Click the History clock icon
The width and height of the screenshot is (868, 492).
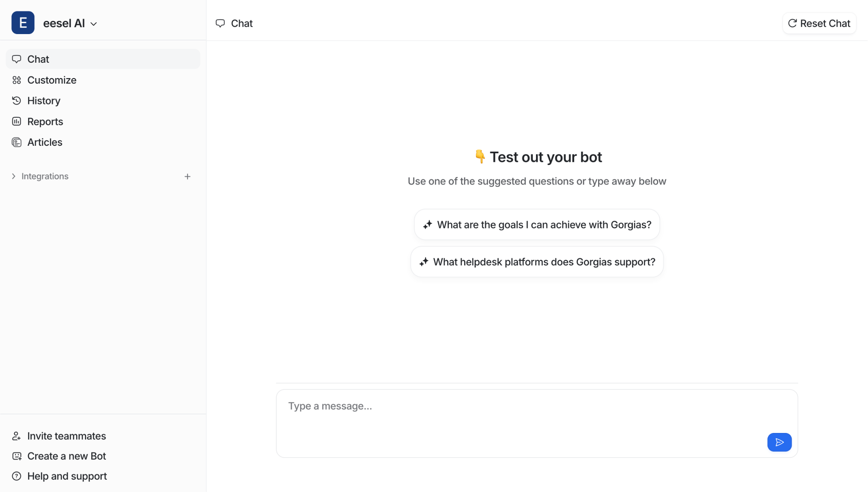click(17, 100)
